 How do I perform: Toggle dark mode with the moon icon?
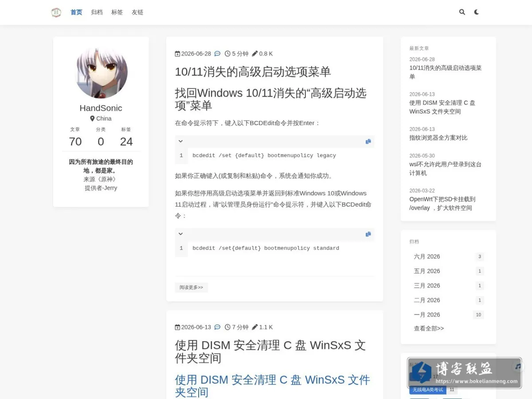[477, 12]
